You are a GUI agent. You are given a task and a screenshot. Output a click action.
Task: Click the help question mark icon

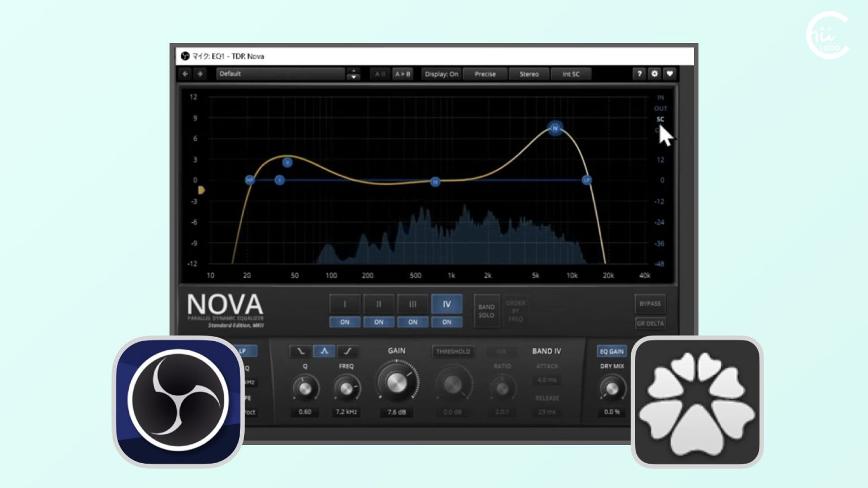pos(639,74)
